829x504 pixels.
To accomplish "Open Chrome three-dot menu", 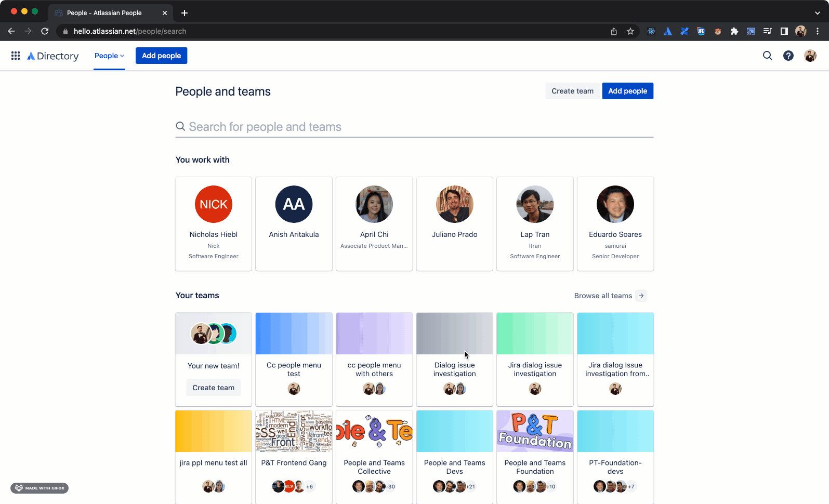I will point(818,31).
